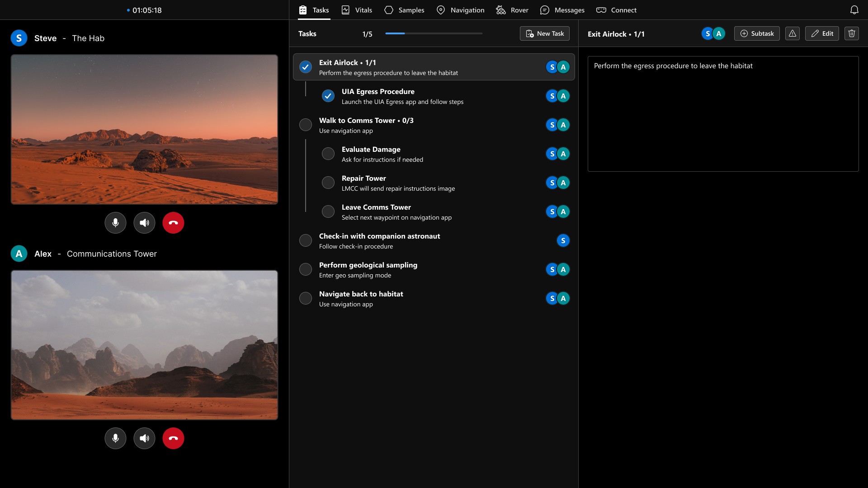Click Alex's Communications Tower video feed
The image size is (868, 488).
144,345
